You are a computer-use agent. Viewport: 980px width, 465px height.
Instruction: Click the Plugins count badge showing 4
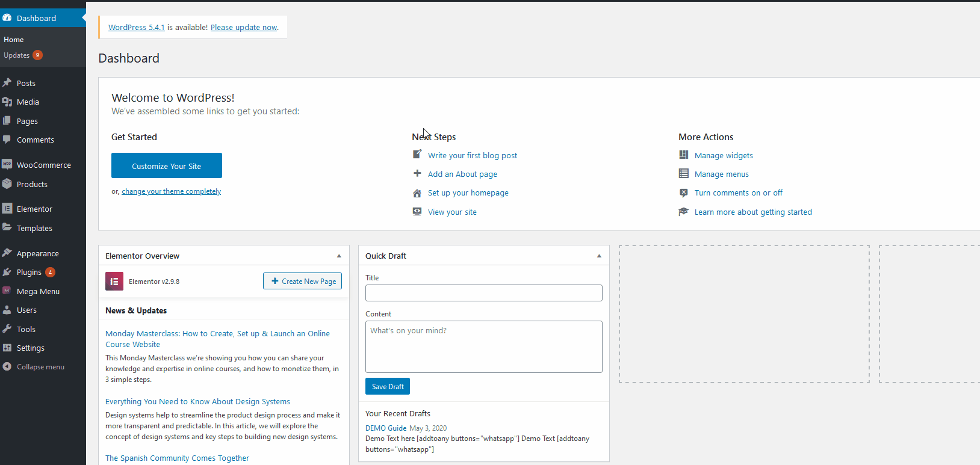click(51, 272)
